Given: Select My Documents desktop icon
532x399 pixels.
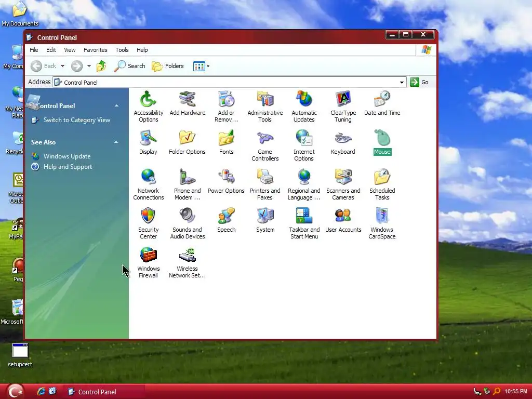Looking at the screenshot, I should pos(20,14).
